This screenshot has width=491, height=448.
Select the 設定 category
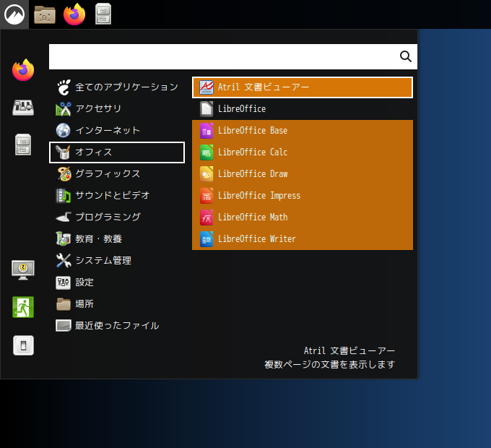coord(117,283)
